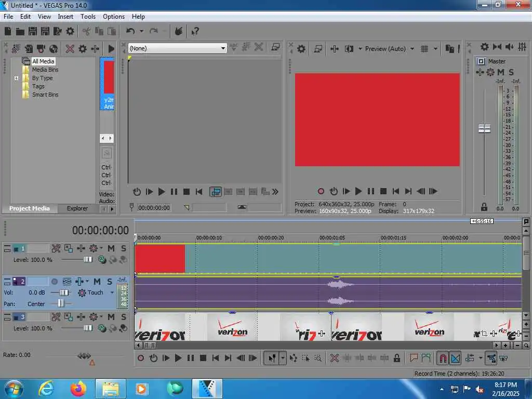Image resolution: width=532 pixels, height=399 pixels.
Task: Play the timeline from transport bar
Action: pos(178,358)
